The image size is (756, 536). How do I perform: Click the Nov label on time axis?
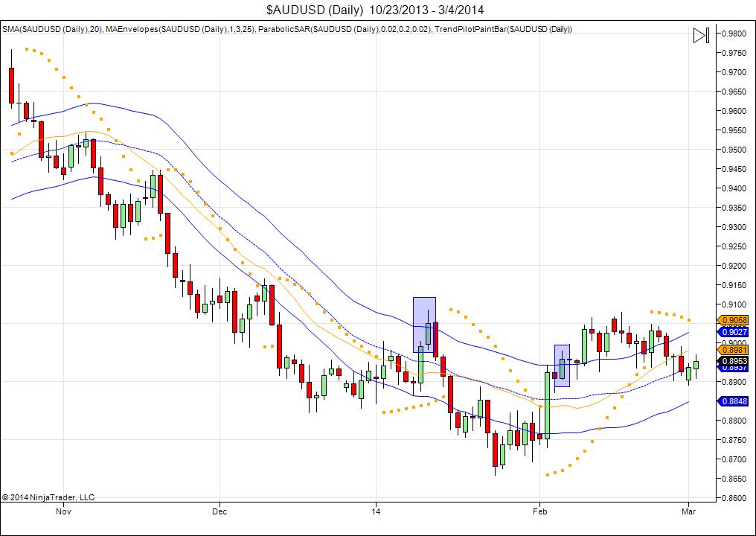click(64, 511)
